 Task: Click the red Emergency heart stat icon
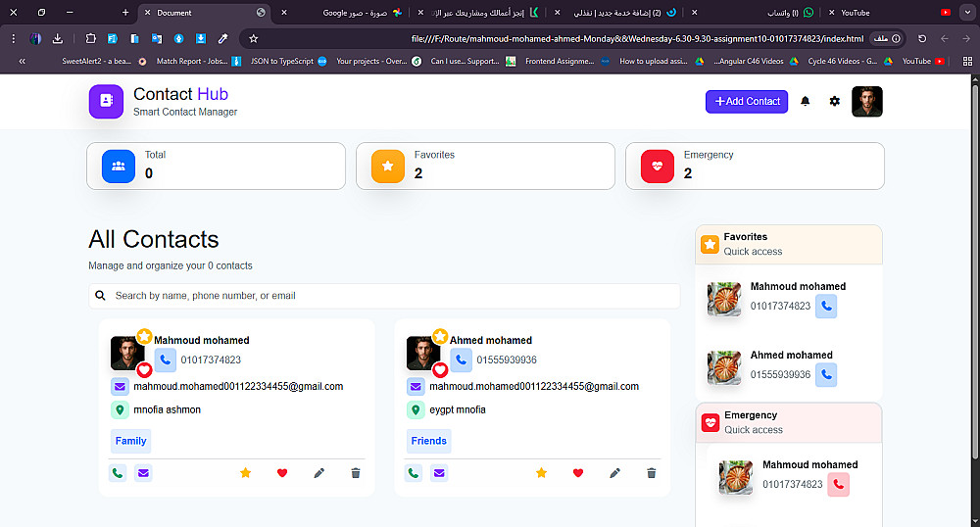pyautogui.click(x=657, y=167)
